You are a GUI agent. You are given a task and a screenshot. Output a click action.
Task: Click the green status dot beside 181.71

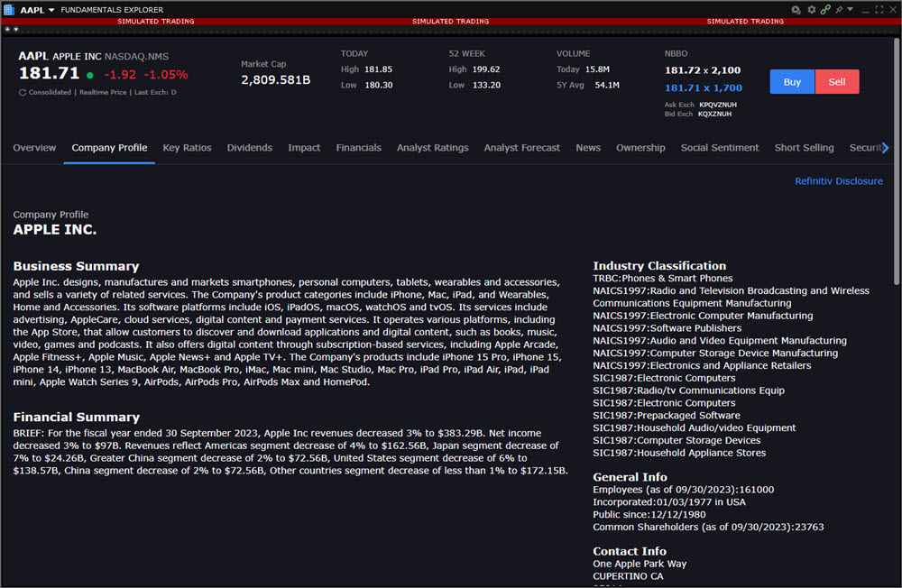click(x=89, y=75)
